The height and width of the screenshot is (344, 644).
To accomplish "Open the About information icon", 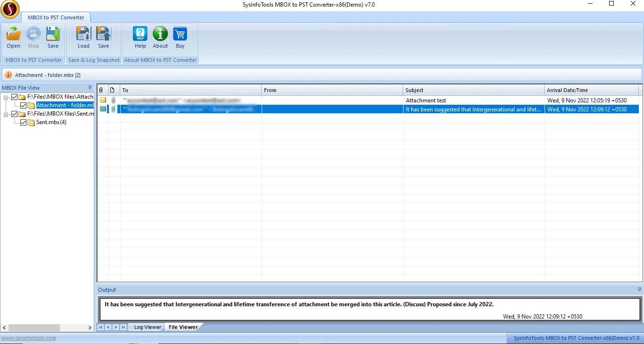I will [x=160, y=34].
